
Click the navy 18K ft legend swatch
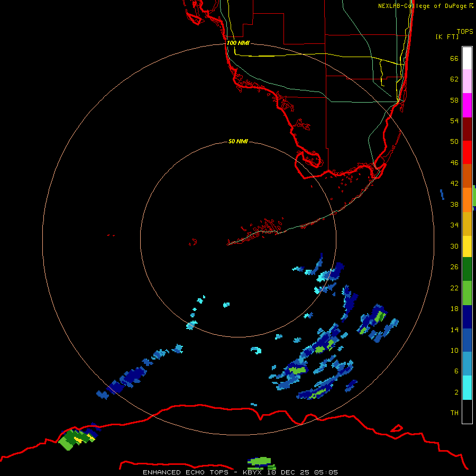pos(467,317)
